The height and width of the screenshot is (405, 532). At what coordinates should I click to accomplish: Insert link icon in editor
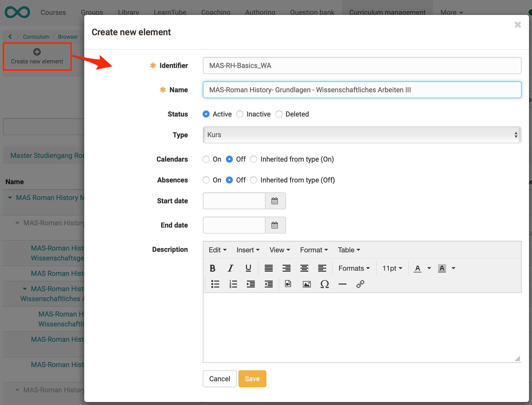[x=360, y=284]
